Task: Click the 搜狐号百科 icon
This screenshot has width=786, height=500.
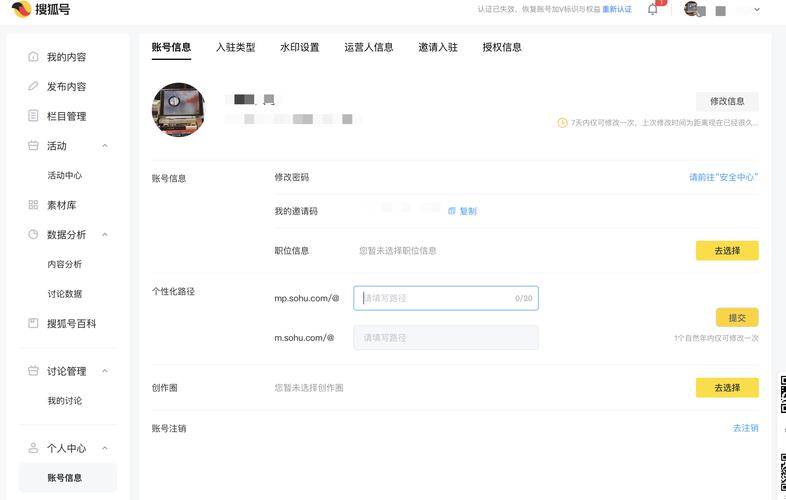Action: (x=33, y=323)
